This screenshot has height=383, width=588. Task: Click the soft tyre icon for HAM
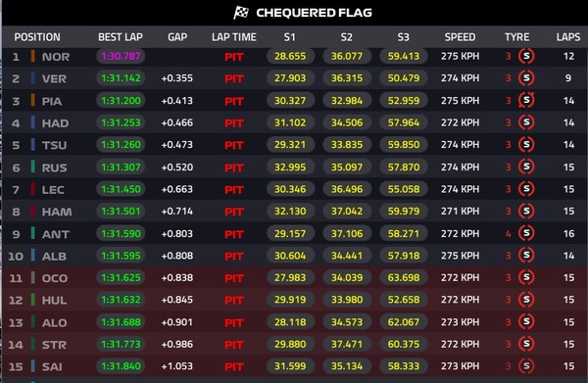click(526, 211)
